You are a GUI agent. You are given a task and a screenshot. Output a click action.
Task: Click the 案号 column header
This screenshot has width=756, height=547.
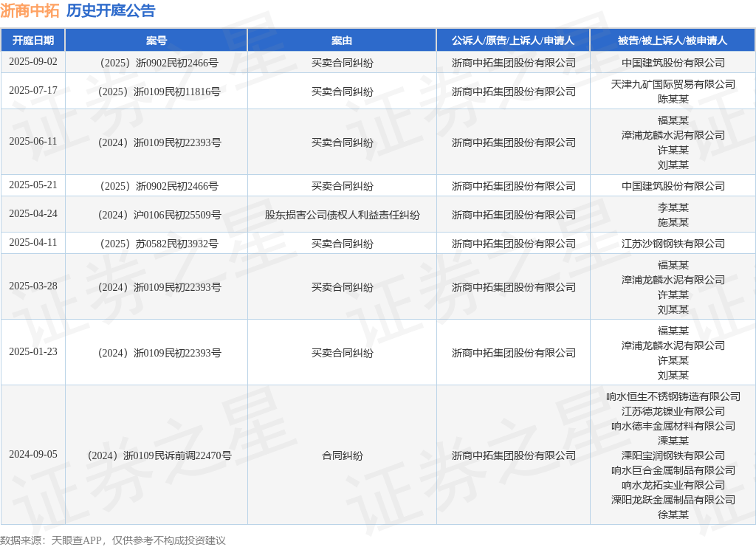tap(157, 41)
